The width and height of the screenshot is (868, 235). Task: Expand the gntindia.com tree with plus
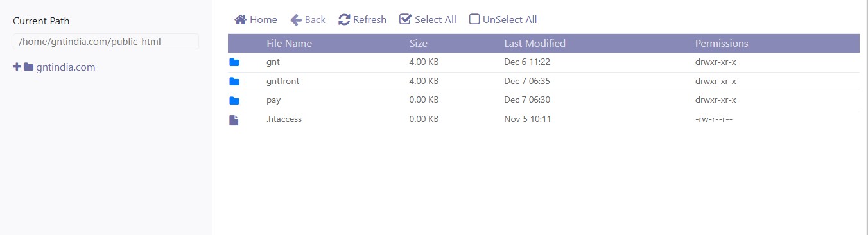pyautogui.click(x=17, y=67)
